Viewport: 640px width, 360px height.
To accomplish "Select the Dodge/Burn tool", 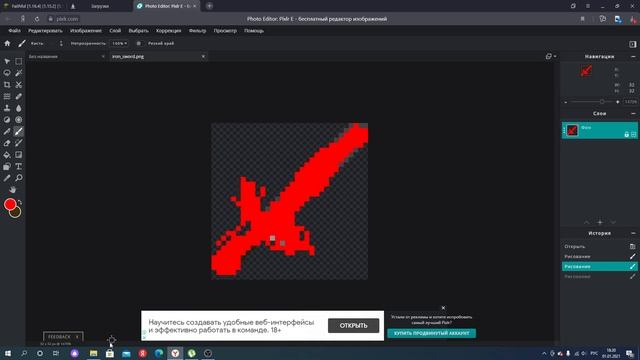I will 7,120.
